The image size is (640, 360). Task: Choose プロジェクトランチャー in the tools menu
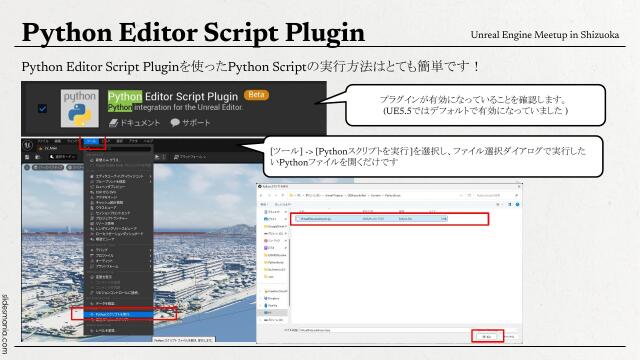(x=119, y=218)
